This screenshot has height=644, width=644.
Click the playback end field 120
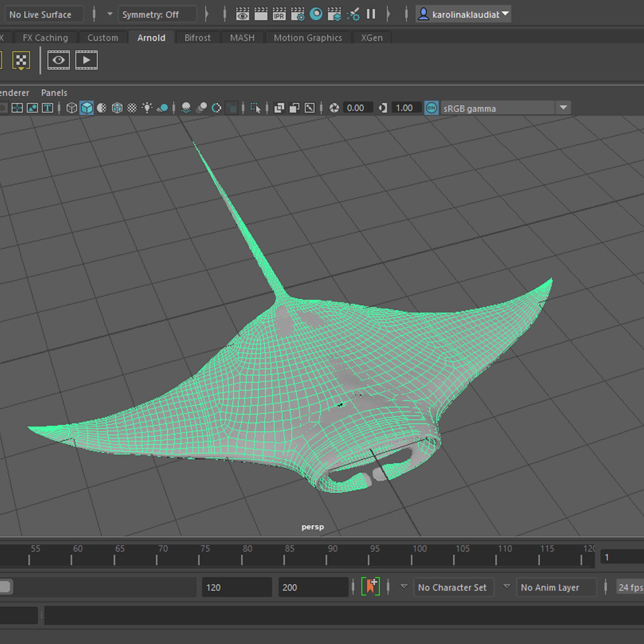coord(237,587)
